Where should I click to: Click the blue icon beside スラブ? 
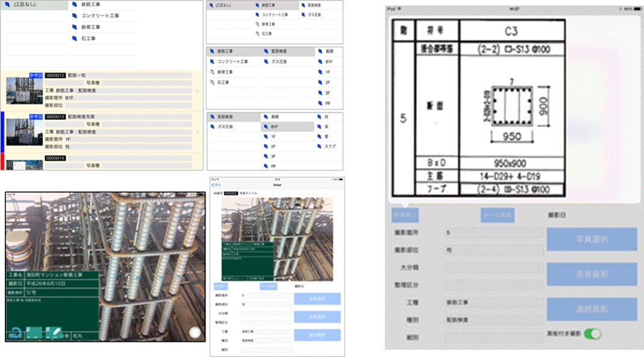[319, 146]
